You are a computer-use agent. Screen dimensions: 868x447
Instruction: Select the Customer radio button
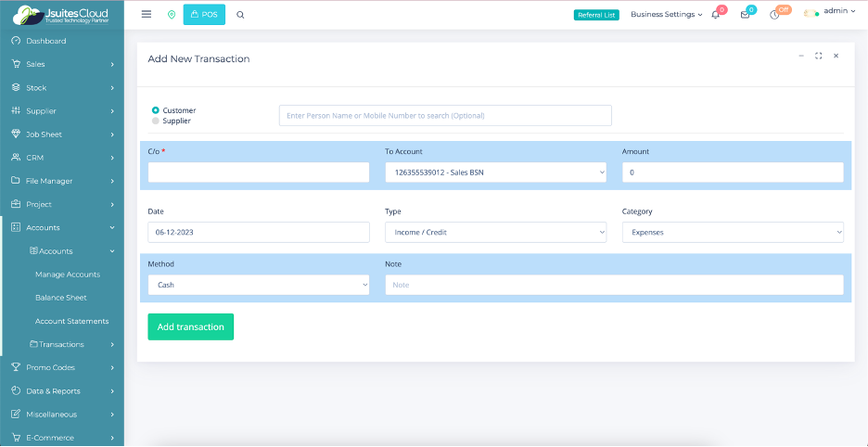point(156,110)
